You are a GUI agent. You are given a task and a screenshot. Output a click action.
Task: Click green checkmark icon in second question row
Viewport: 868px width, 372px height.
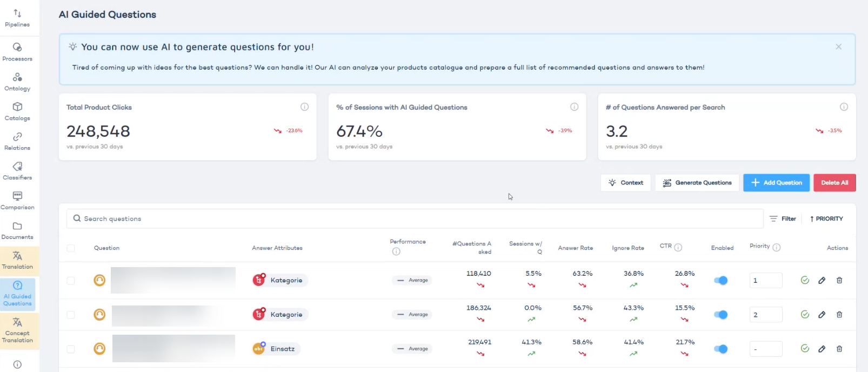pyautogui.click(x=805, y=314)
